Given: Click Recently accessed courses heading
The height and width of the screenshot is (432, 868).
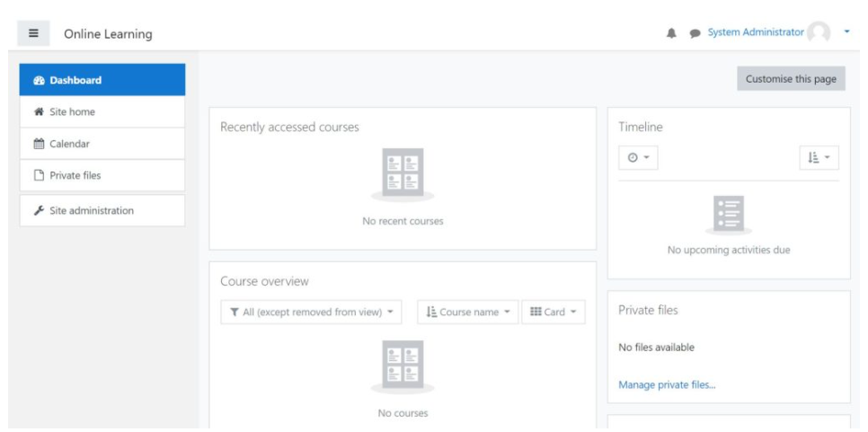Looking at the screenshot, I should 289,128.
